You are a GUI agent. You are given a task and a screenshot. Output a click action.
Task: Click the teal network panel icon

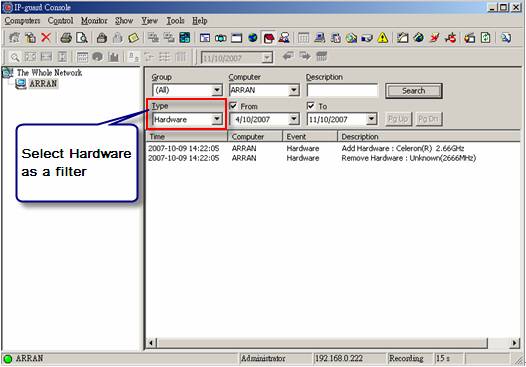tap(185, 38)
